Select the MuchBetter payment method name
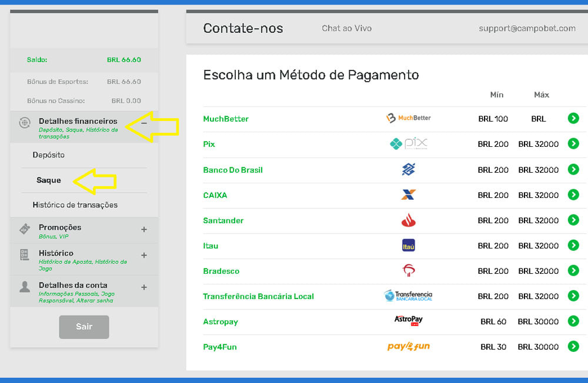Screen dimensions: 588x383 click(x=226, y=119)
